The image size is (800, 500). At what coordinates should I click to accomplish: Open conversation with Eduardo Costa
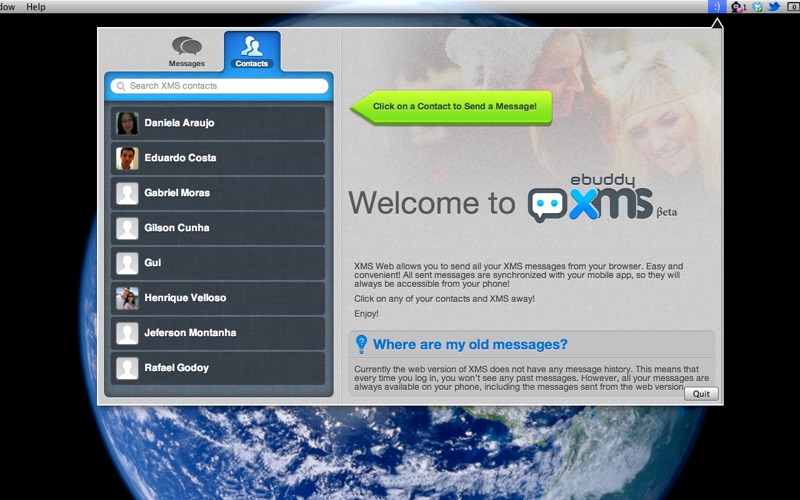[218, 158]
